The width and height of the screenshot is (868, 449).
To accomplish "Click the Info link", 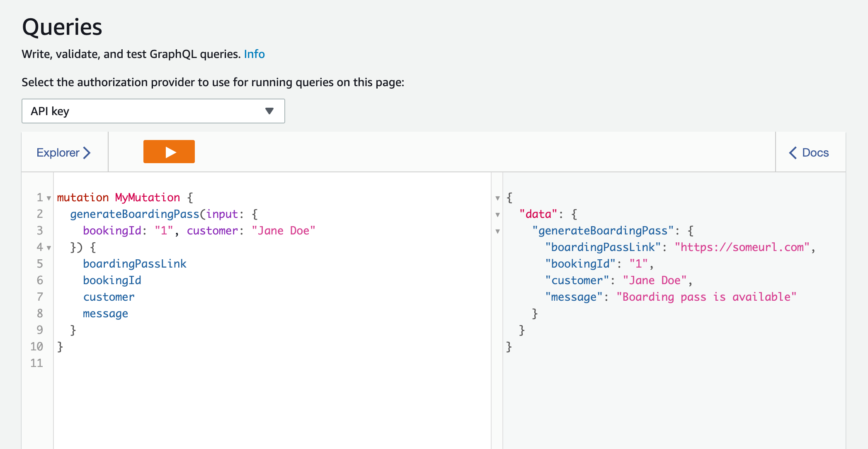I will pyautogui.click(x=254, y=54).
